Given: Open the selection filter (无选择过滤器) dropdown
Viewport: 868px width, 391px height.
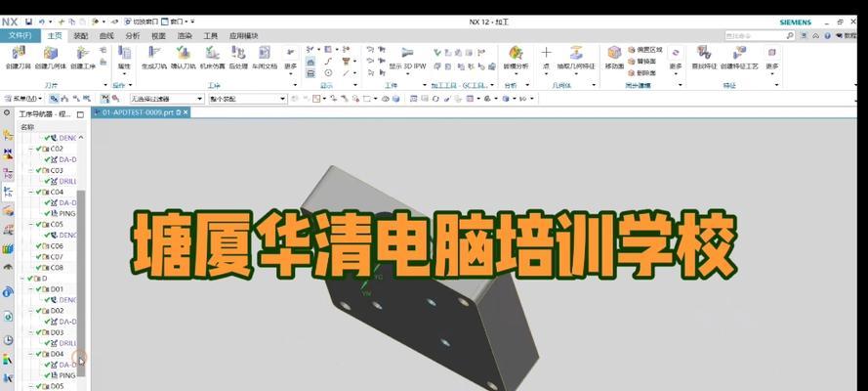Looking at the screenshot, I should [167, 99].
